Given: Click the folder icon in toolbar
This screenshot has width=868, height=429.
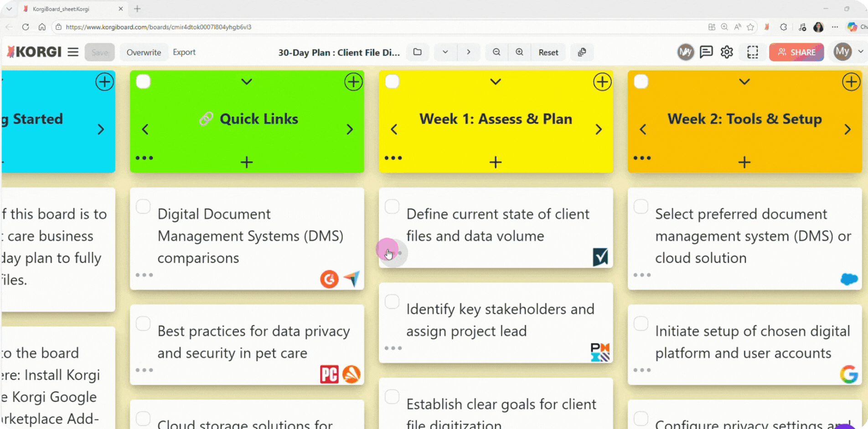Looking at the screenshot, I should 417,52.
